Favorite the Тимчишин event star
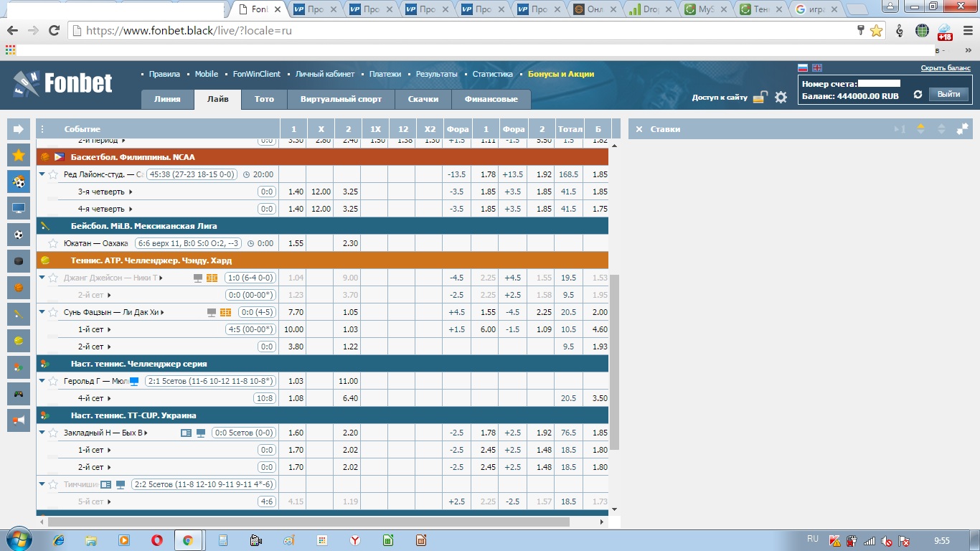The height and width of the screenshot is (551, 980). pos(53,484)
